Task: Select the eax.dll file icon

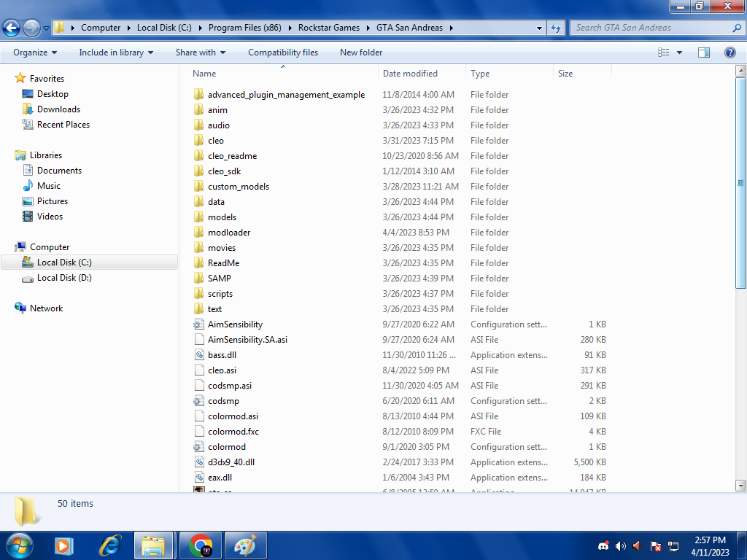Action: 199,477
